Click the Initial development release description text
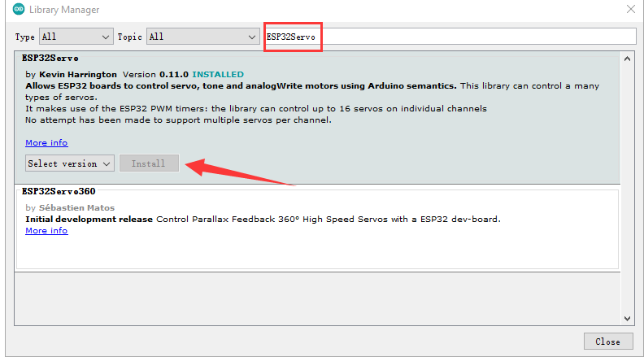The image size is (644, 357). [x=89, y=220]
